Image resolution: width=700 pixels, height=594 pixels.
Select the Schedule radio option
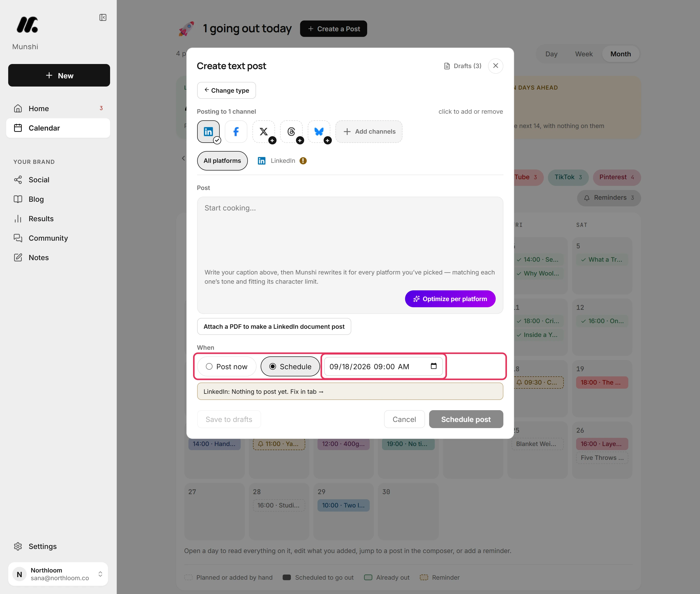[x=290, y=366]
